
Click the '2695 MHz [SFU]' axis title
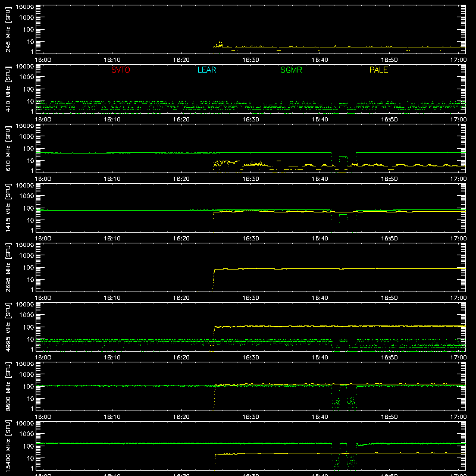click(x=8, y=268)
